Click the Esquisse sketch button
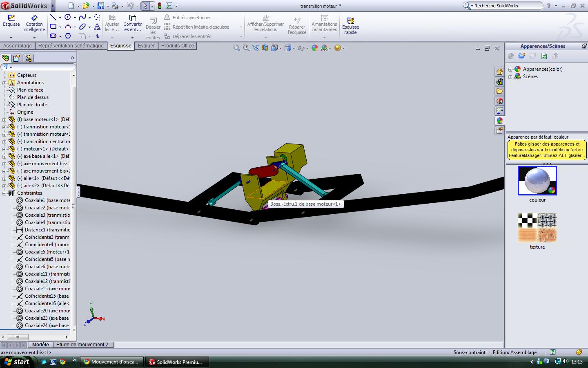The image size is (588, 368). (11, 21)
